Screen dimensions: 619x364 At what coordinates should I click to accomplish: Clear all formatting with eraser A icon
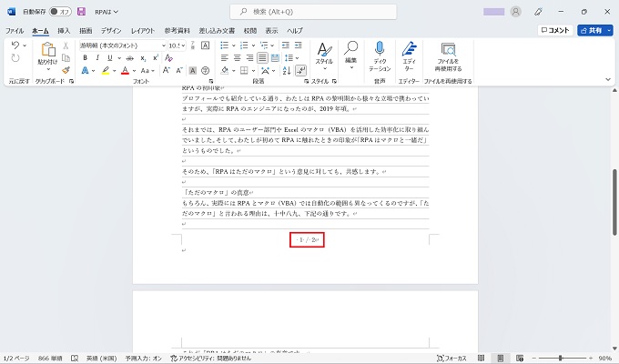point(169,58)
